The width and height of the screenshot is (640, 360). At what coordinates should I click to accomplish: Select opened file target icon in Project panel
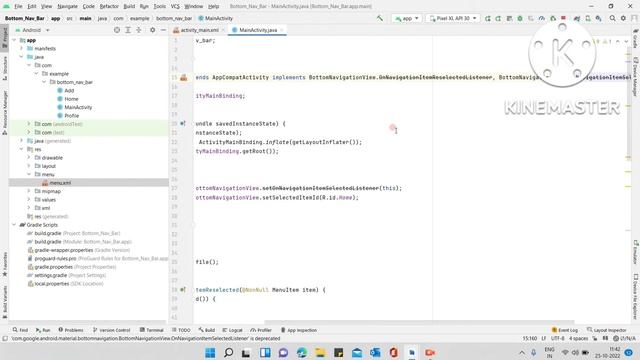(117, 30)
